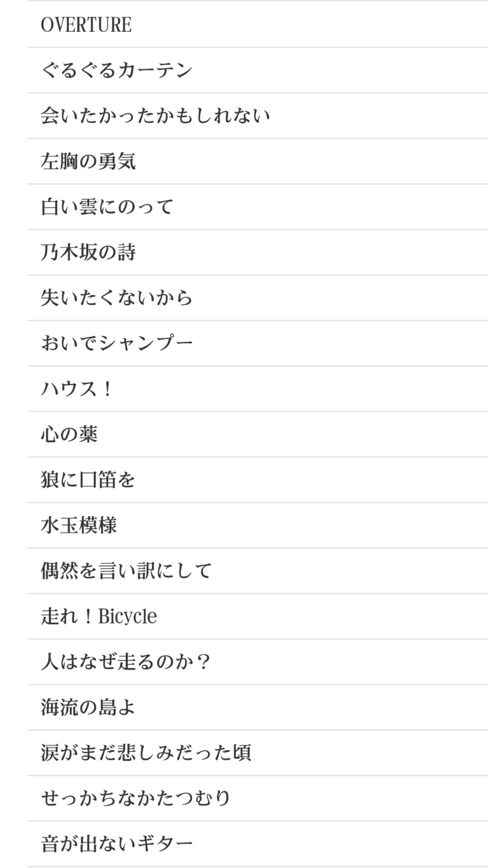Image resolution: width=488 pixels, height=868 pixels.
Task: Open the song 狼に口笛を
Action: [88, 480]
